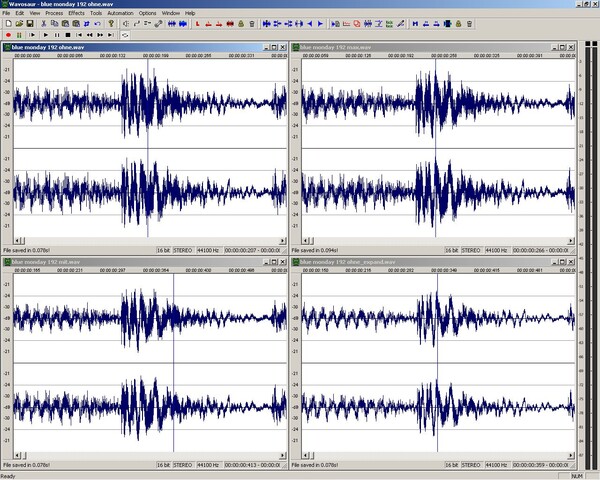Viewport: 600px width, 480px height.
Task: Open the Options menu
Action: [x=147, y=13]
